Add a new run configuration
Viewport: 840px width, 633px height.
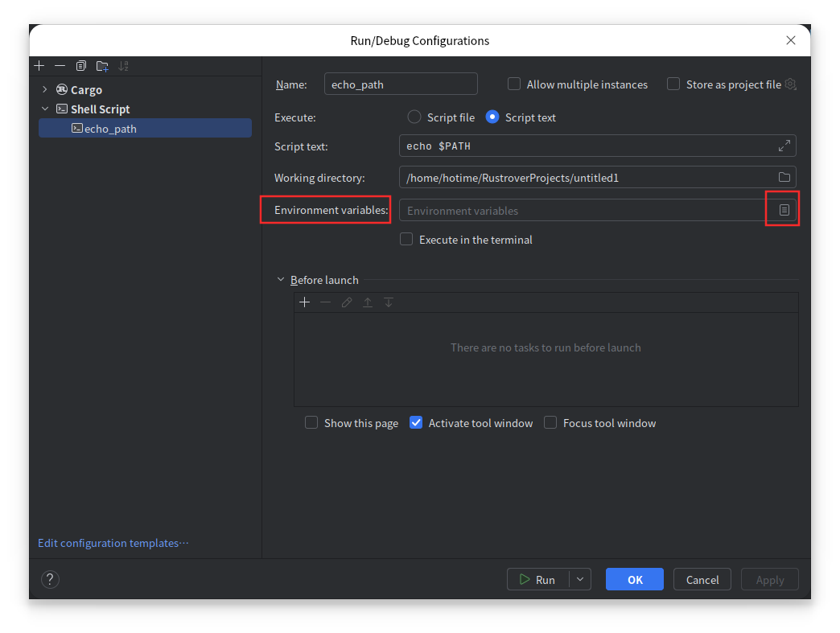click(39, 66)
